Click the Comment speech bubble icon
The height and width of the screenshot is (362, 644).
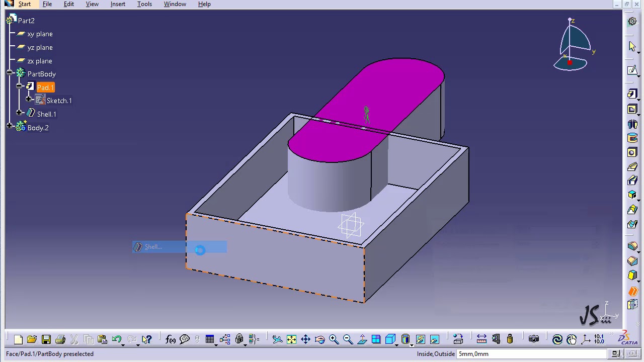click(x=185, y=340)
